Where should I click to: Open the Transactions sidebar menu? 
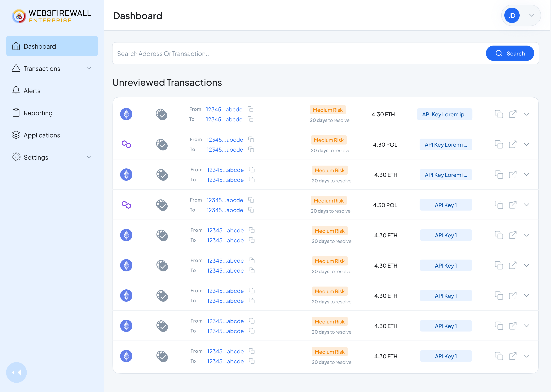tap(52, 69)
